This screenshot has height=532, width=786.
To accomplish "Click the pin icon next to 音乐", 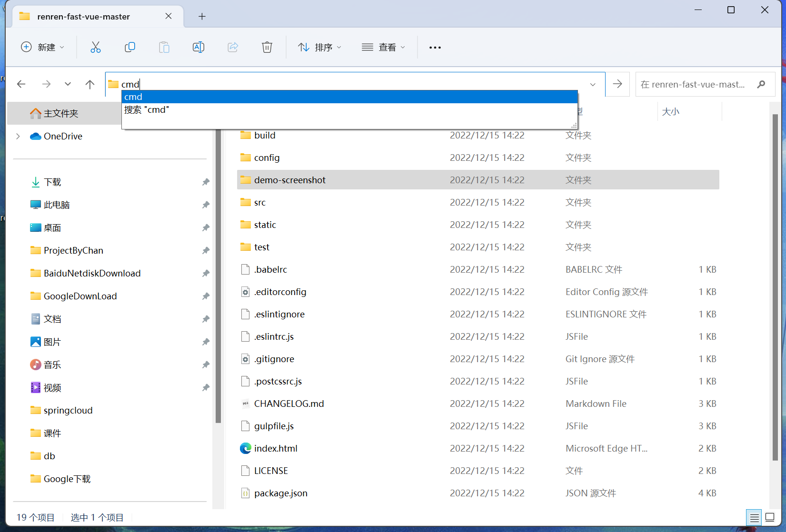I will (x=206, y=365).
